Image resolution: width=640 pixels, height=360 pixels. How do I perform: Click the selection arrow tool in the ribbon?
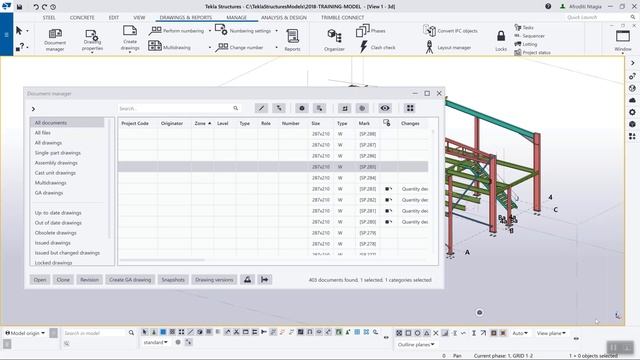pos(19,30)
